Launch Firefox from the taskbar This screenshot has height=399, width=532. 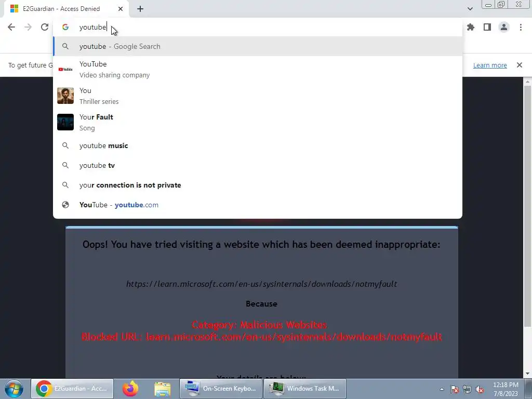pos(130,389)
